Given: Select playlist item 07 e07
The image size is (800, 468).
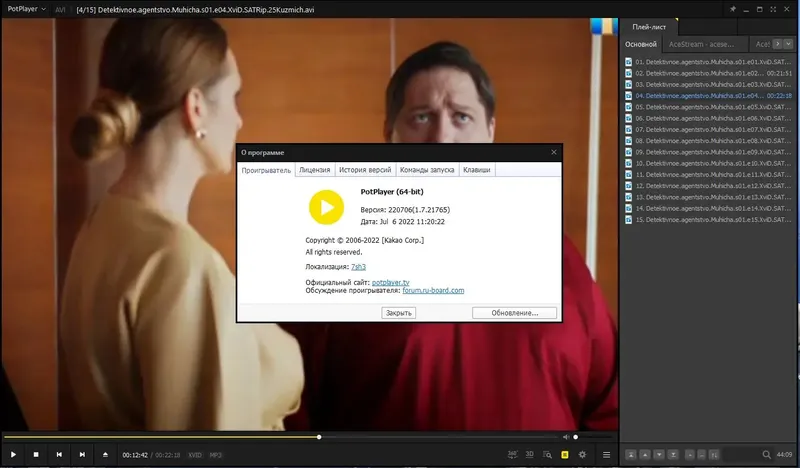Looking at the screenshot, I should [x=709, y=129].
